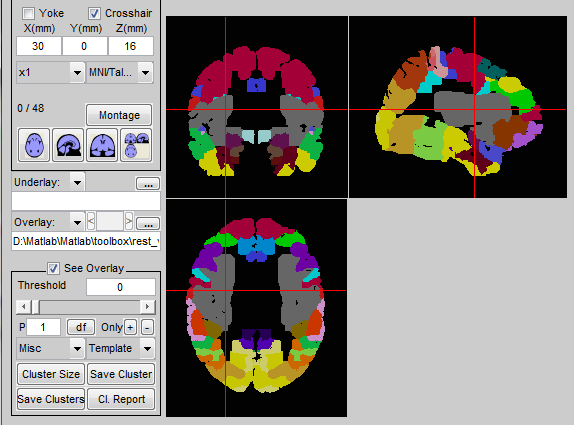Open the x1 magnification dropdown
This screenshot has width=574, height=425.
[x=51, y=72]
